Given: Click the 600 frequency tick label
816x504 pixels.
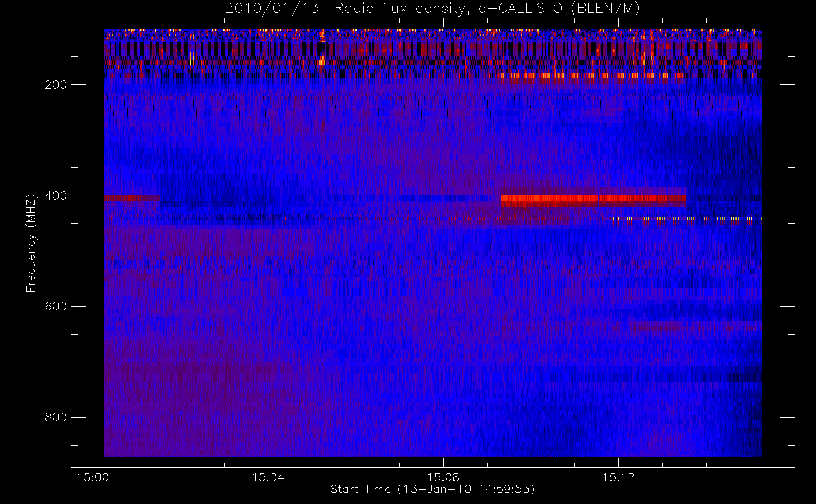Looking at the screenshot, I should coord(55,306).
